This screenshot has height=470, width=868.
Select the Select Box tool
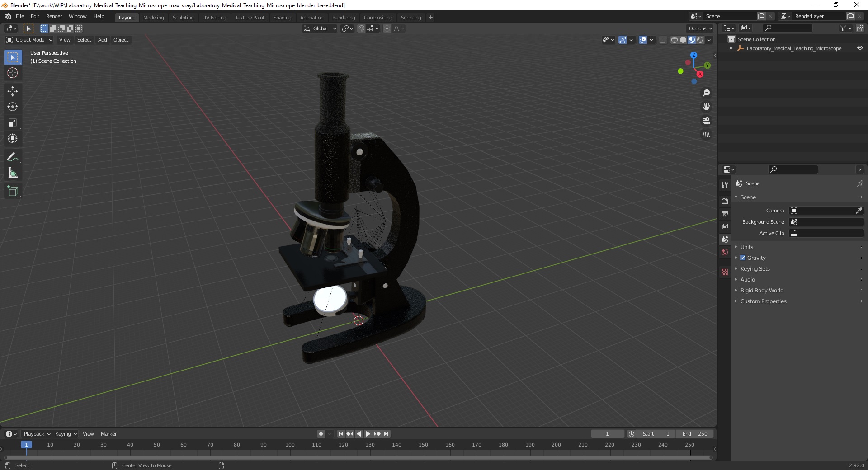pos(13,57)
